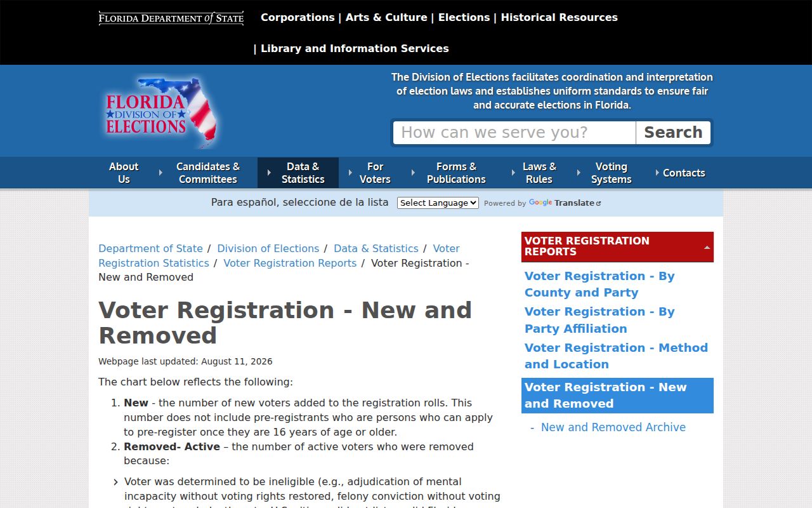The height and width of the screenshot is (508, 812).
Task: Click the Voter Registration Reports breadcrumb
Action: [290, 263]
